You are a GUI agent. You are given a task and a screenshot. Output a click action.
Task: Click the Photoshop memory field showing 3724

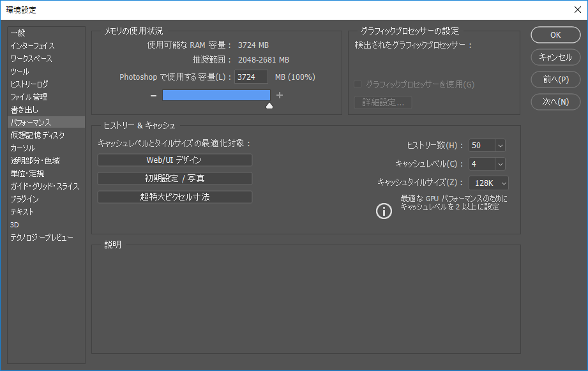coord(251,77)
